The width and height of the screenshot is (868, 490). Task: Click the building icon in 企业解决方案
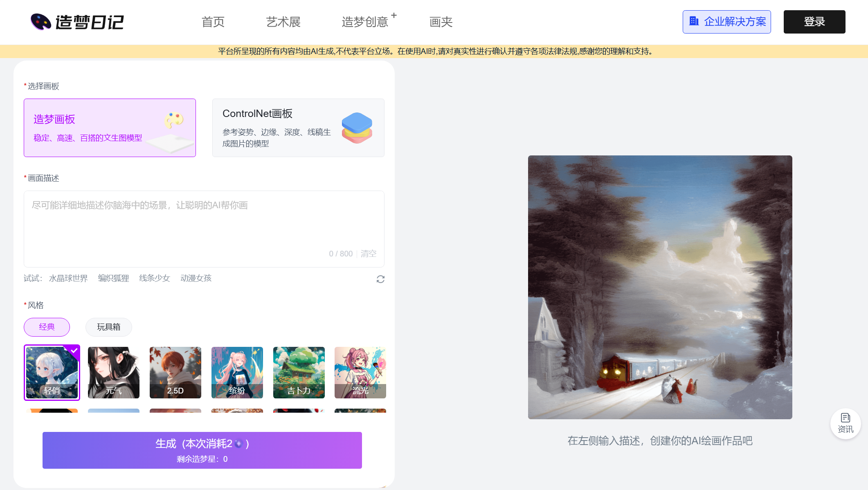pyautogui.click(x=694, y=21)
